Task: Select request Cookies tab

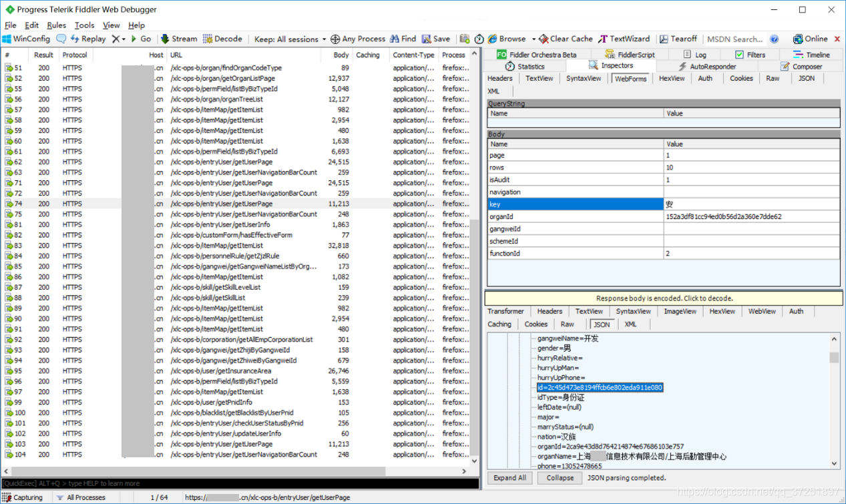Action: pos(741,79)
